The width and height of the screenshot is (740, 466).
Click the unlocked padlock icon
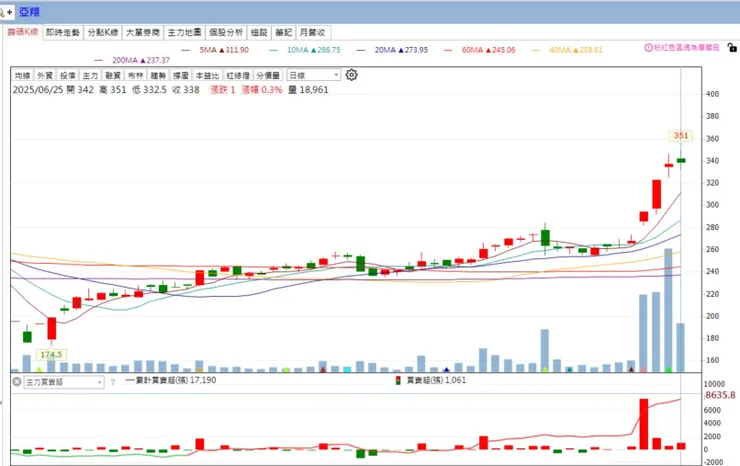point(732,47)
